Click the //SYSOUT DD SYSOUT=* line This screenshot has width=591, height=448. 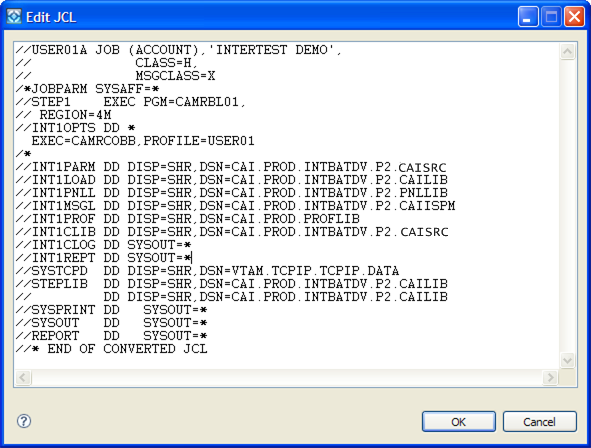[x=111, y=323]
